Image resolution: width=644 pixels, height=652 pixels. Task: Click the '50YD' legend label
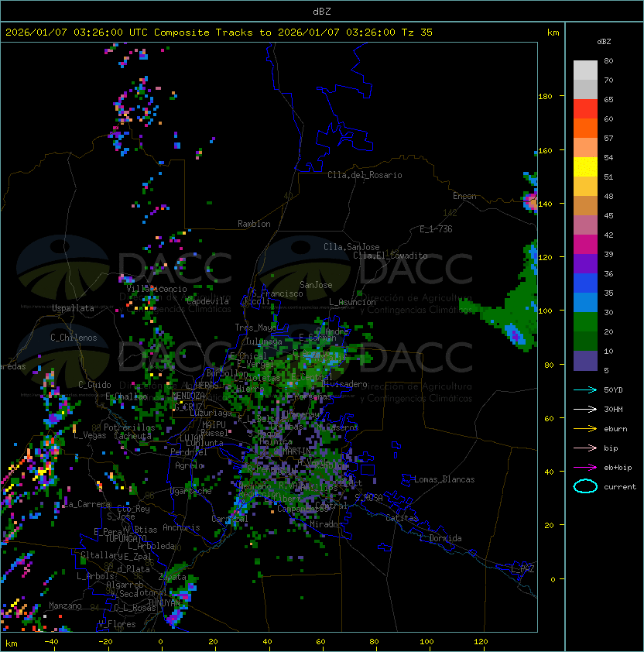(x=613, y=390)
